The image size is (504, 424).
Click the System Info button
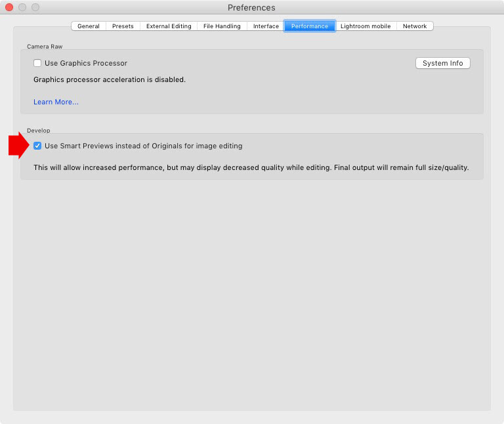point(442,63)
